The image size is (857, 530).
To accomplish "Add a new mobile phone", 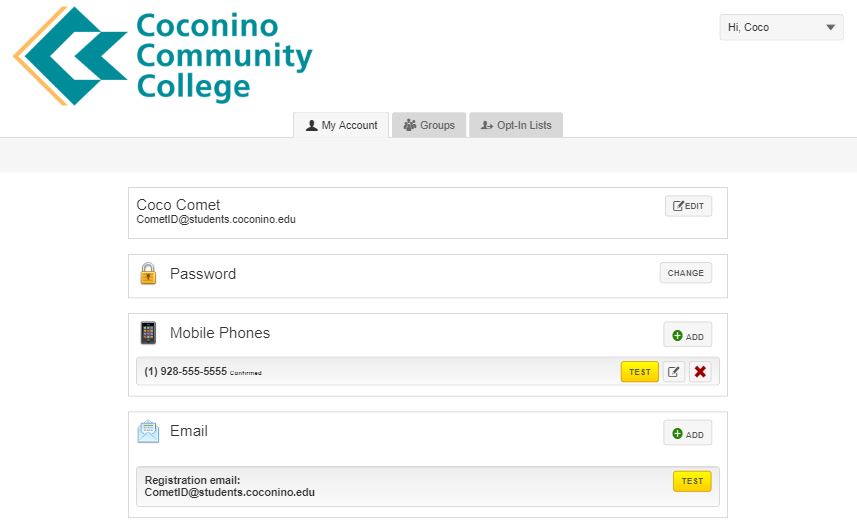I will (x=688, y=335).
